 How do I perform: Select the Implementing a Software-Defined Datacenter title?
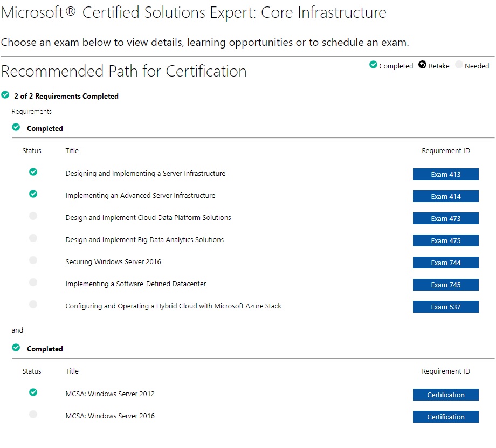(136, 284)
